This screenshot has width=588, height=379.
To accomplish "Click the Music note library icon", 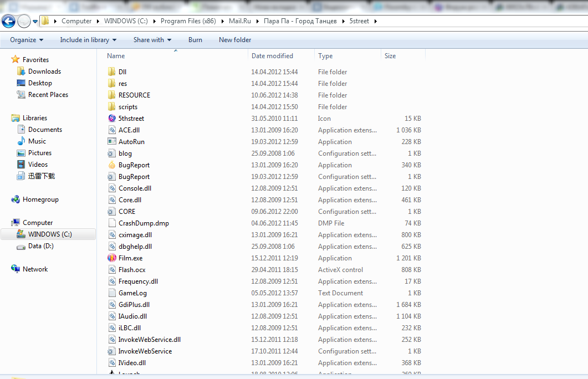I will [x=21, y=141].
